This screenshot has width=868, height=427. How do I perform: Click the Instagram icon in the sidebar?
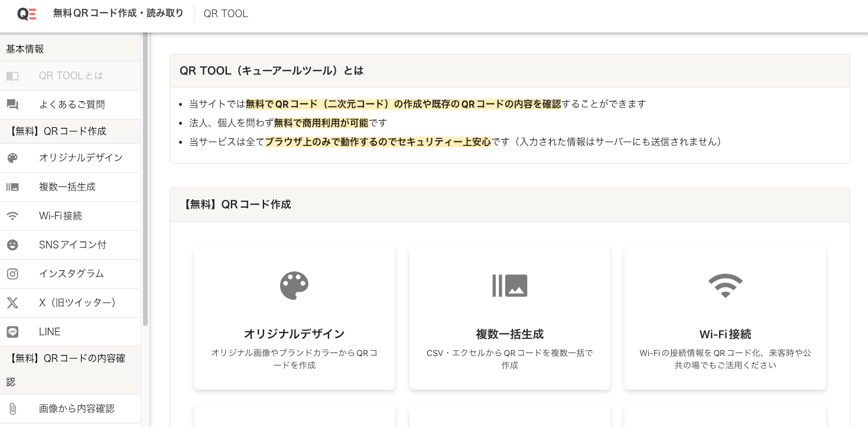pos(14,274)
